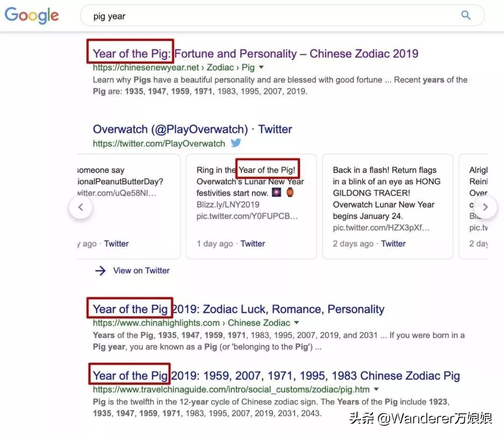Open the 'Ring in the Year of the Pig' tweet
This screenshot has height=436, width=504.
251,206
